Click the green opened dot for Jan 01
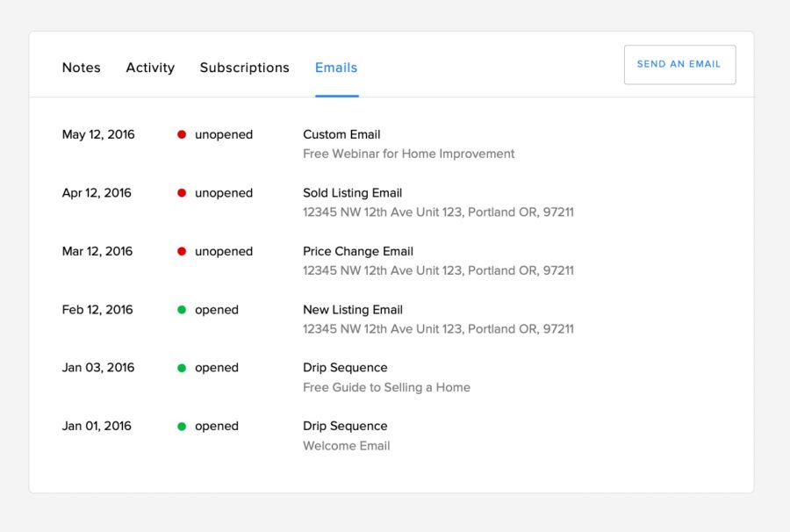Image resolution: width=790 pixels, height=532 pixels. 182,427
